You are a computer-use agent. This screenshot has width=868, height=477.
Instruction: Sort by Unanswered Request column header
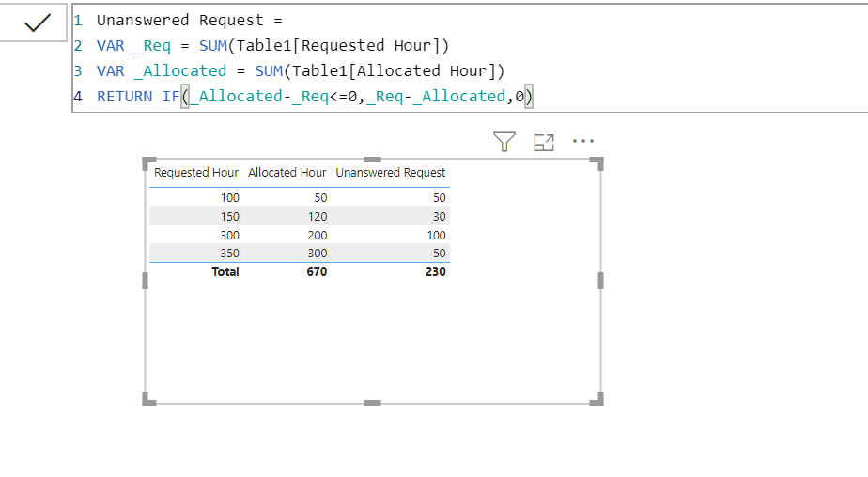click(390, 173)
